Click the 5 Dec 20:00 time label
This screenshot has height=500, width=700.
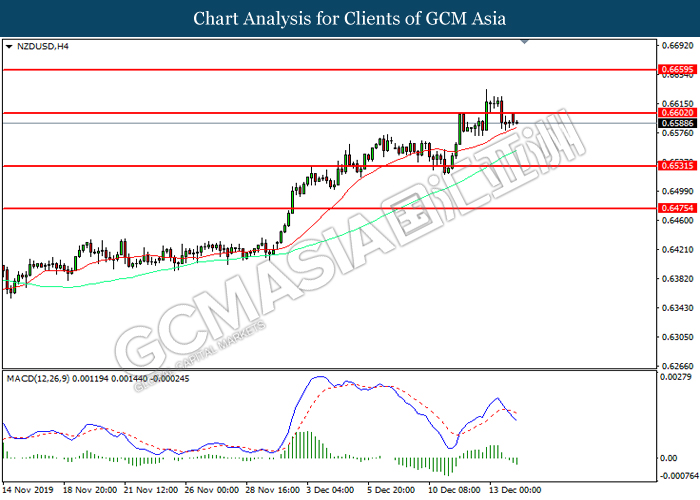(392, 490)
